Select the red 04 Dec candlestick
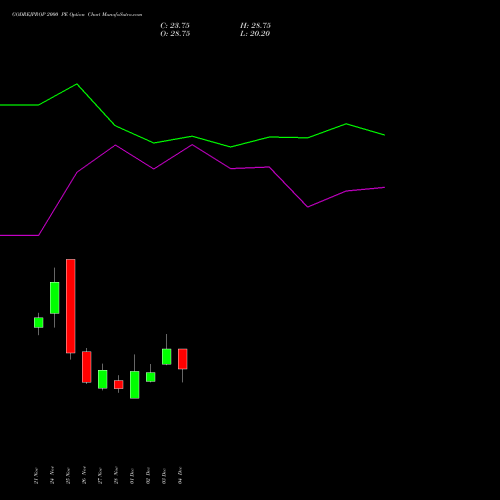Screen dimensions: 500x500 coord(183,359)
